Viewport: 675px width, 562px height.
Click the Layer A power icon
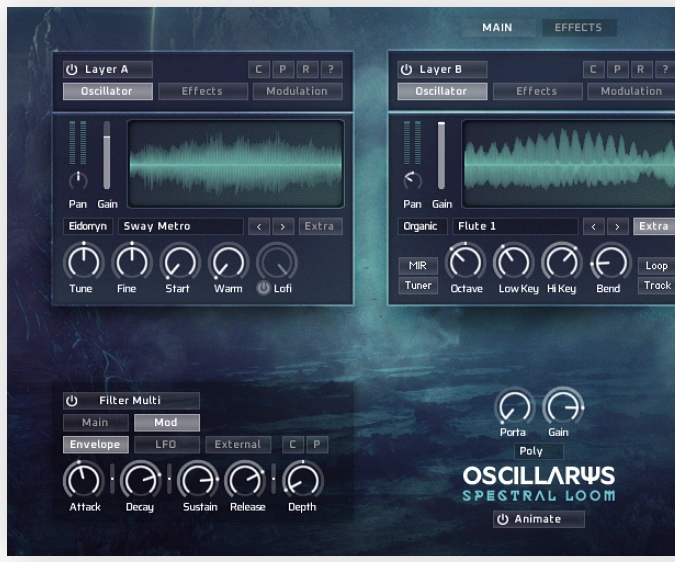click(x=72, y=70)
